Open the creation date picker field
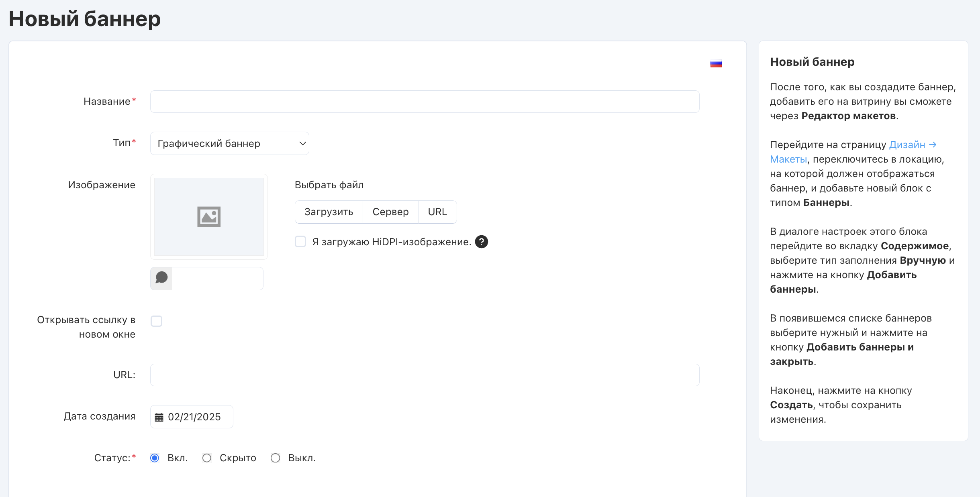The image size is (980, 497). [x=194, y=417]
